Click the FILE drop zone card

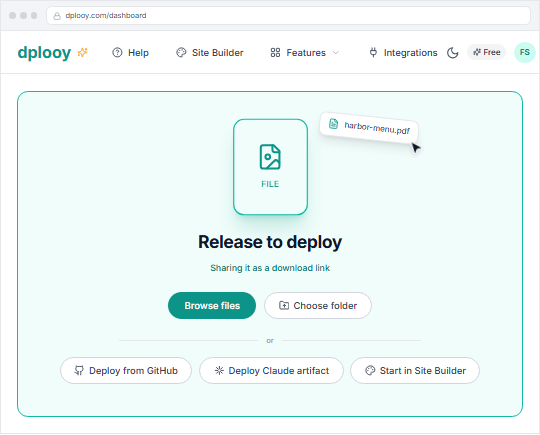pyautogui.click(x=270, y=167)
